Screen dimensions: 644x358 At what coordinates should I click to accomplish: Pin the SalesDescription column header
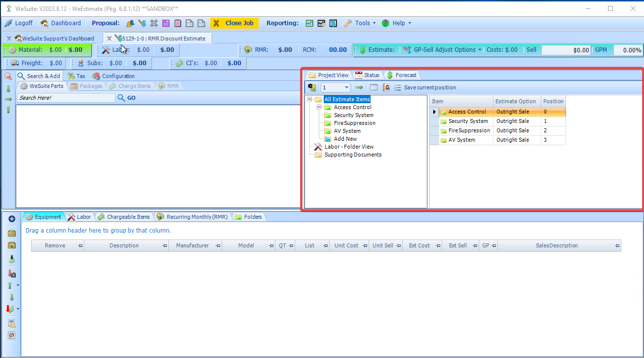tap(617, 245)
